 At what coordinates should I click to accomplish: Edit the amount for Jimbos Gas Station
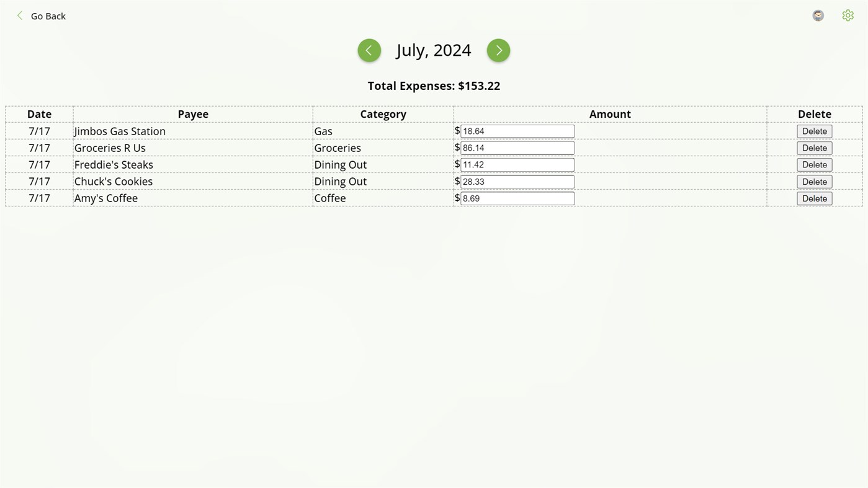tap(517, 131)
